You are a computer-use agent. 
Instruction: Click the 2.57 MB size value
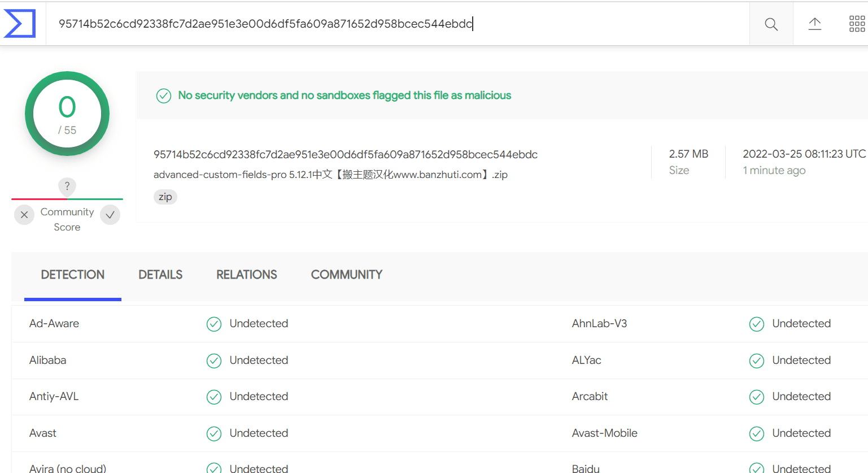688,154
